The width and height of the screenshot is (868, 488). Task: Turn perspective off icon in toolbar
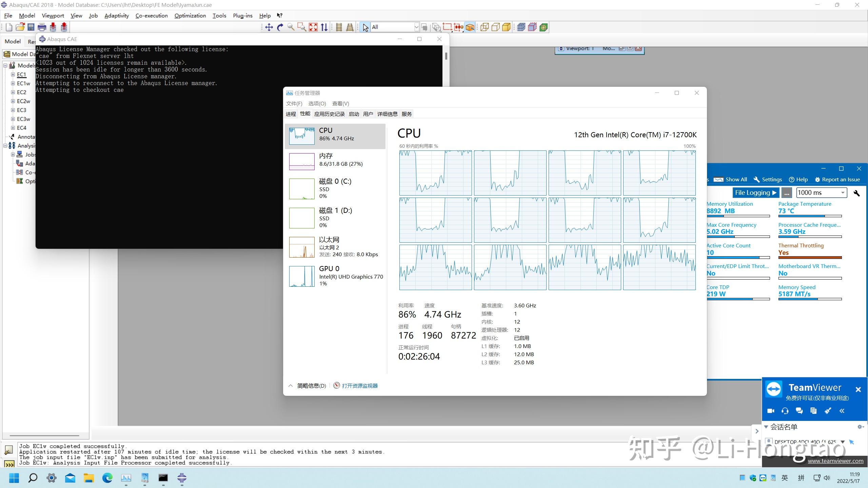point(339,27)
